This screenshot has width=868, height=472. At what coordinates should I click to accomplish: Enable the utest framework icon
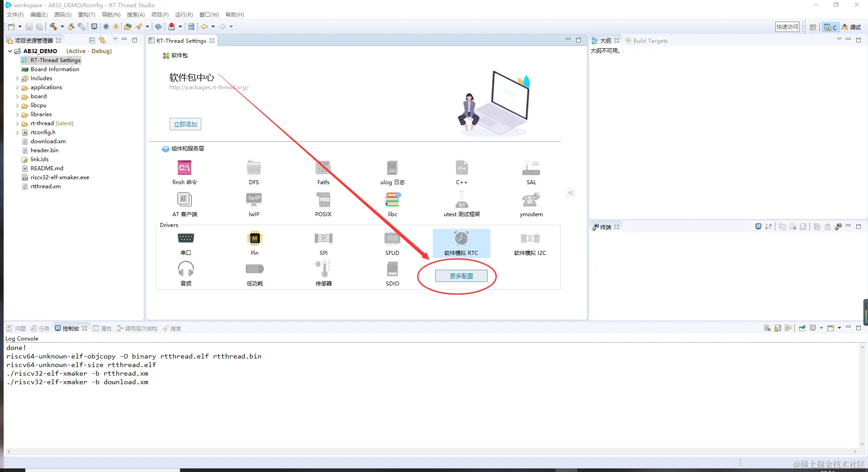coord(461,200)
